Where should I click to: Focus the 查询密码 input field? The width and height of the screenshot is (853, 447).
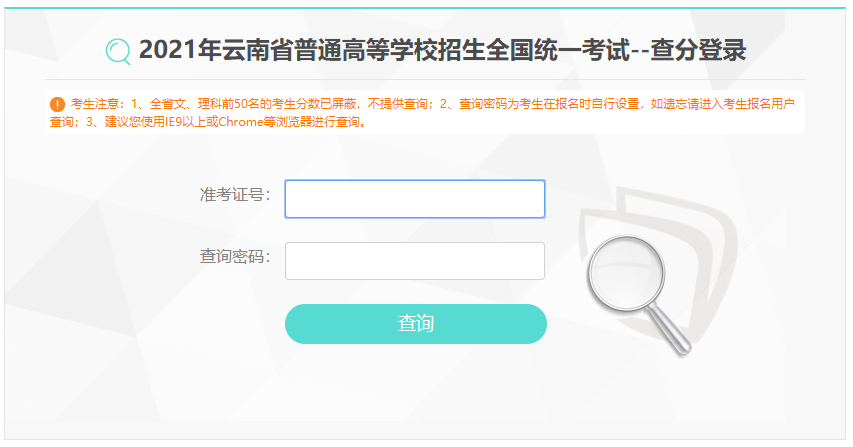point(415,261)
